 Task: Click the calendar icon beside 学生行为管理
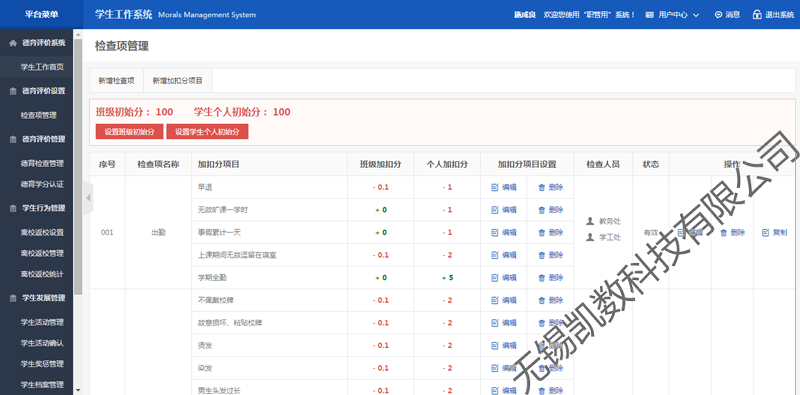click(13, 208)
